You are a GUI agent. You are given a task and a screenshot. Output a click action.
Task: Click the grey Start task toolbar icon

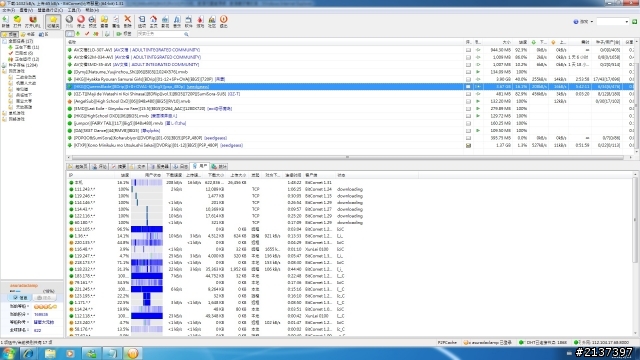(x=69, y=21)
